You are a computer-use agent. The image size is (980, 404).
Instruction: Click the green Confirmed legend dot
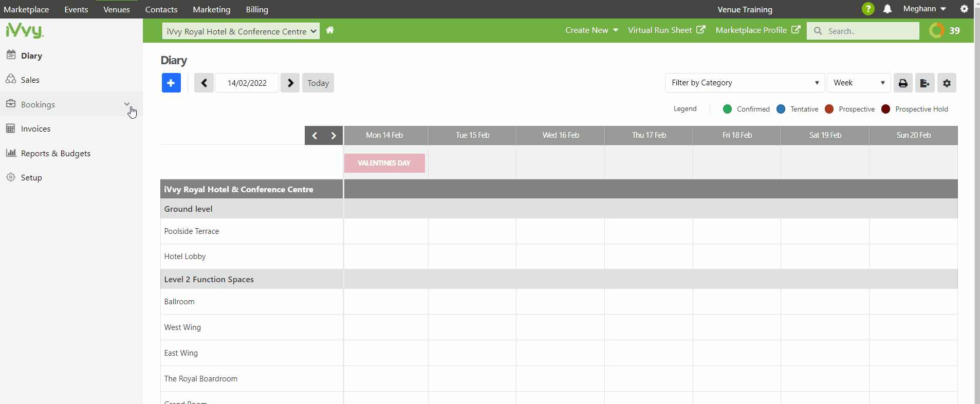click(727, 109)
